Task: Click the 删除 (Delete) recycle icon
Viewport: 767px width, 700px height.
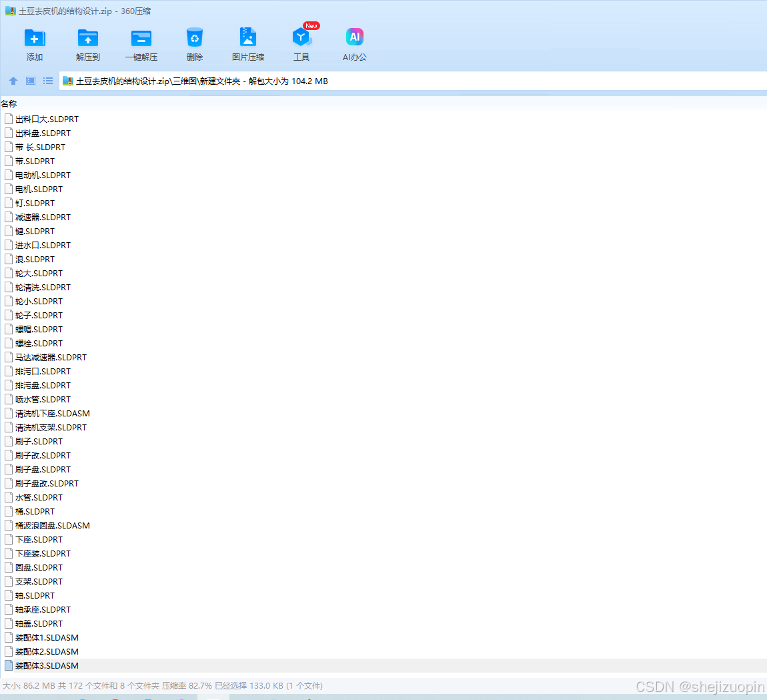Action: [195, 37]
